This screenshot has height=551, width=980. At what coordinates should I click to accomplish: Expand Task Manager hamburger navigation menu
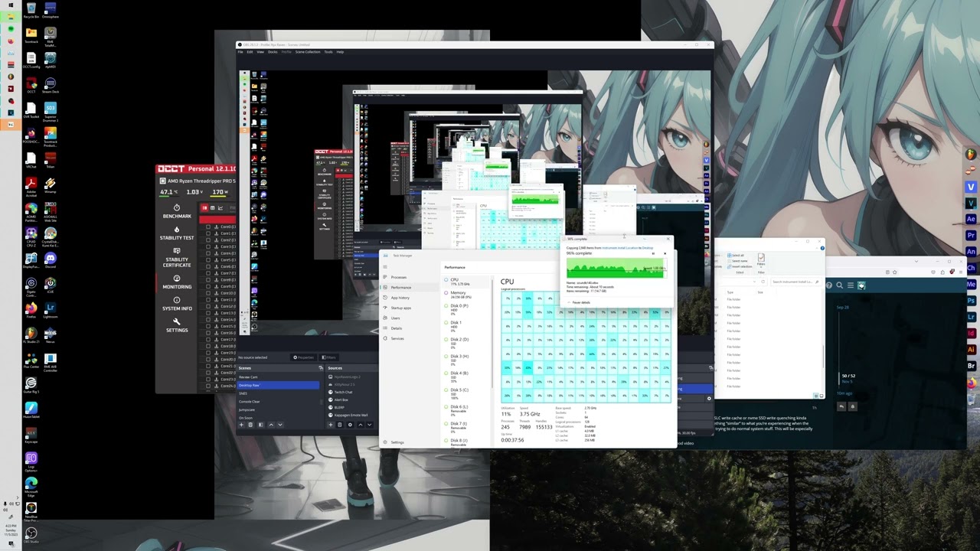click(385, 266)
